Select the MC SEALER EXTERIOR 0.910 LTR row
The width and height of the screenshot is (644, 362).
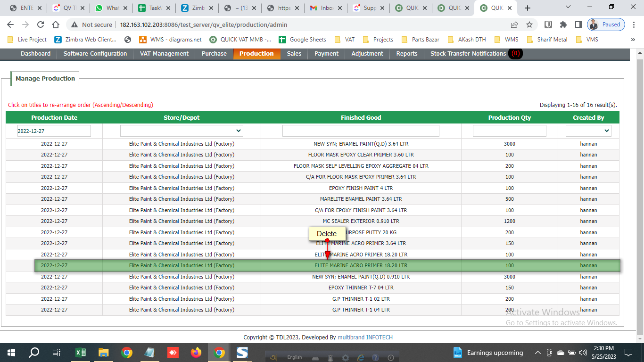313,221
